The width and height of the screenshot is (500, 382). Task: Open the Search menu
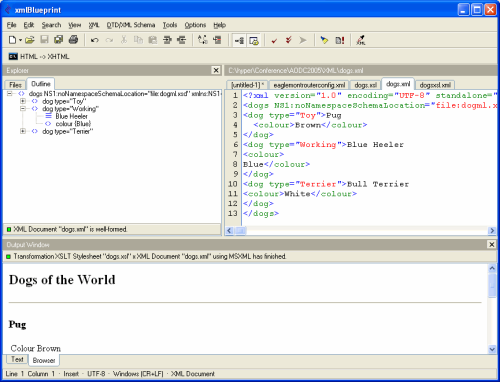click(x=51, y=25)
